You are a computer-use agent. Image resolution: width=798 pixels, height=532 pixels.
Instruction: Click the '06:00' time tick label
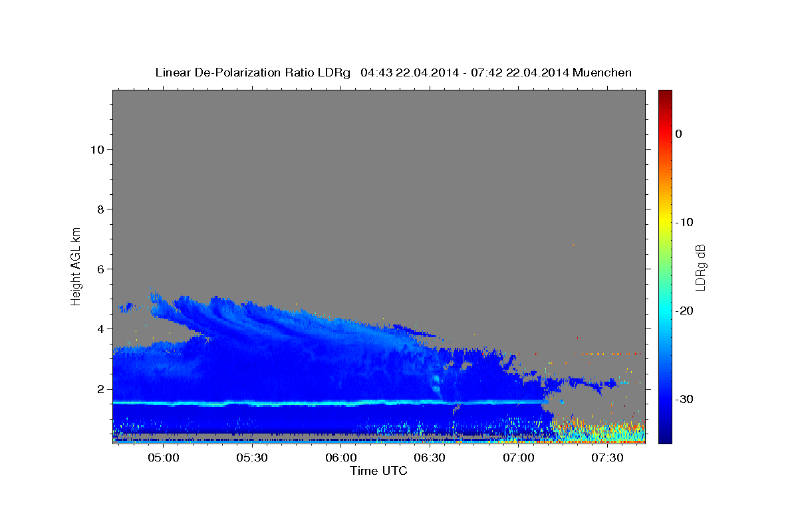coord(341,458)
